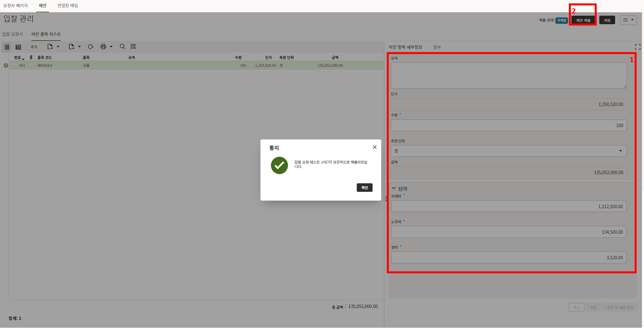
Task: Switch to the detail list view icon
Action: pos(6,47)
